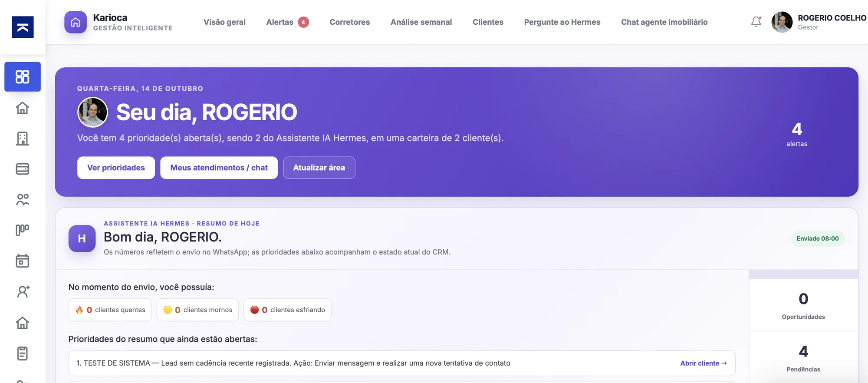868x383 pixels.
Task: Open the Análise semanal tab
Action: 421,22
